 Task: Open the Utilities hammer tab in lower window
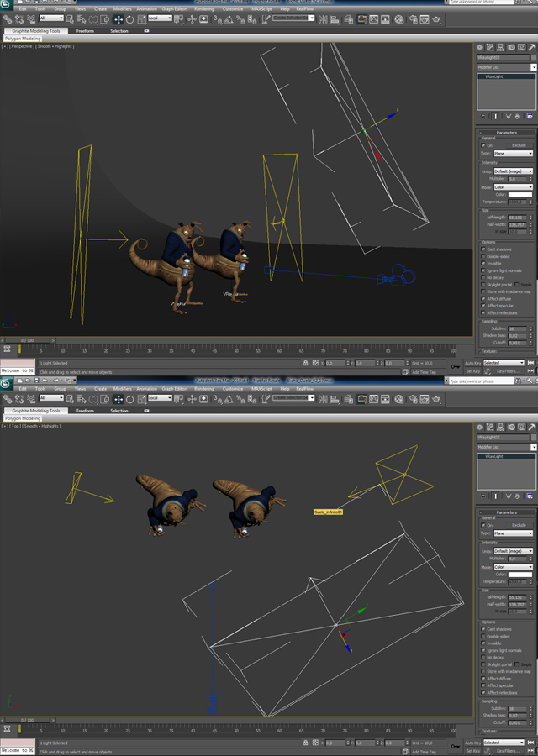click(532, 427)
